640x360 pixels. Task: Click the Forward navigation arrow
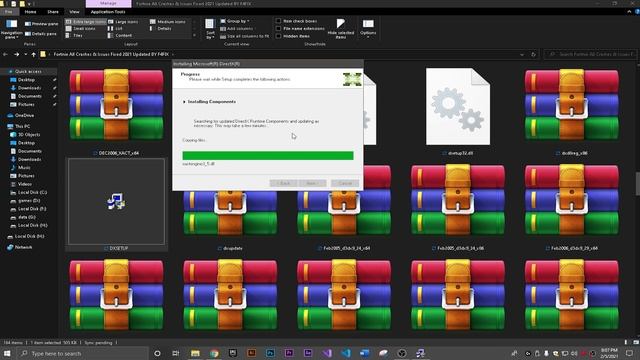pyautogui.click(x=16, y=54)
